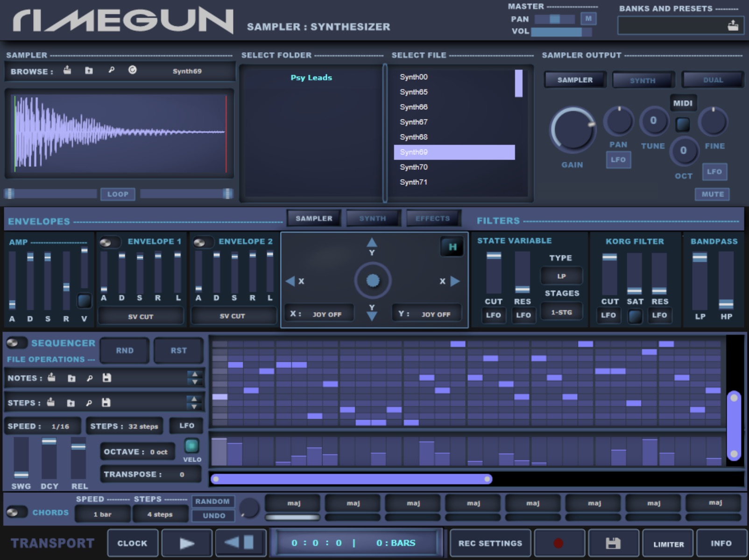749x560 pixels.
Task: Toggle the Envelope 1 enable switch
Action: click(x=109, y=242)
